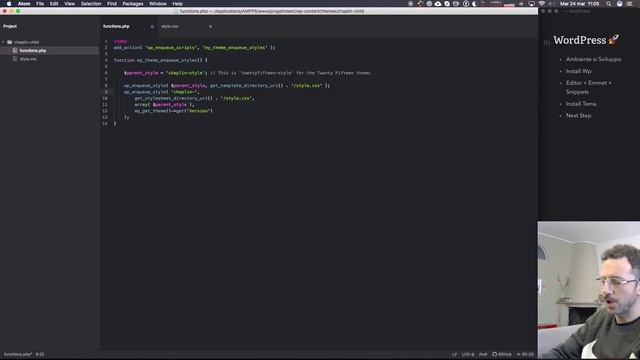Open the Atom application menu
This screenshot has width=640, height=360.
(24, 4)
